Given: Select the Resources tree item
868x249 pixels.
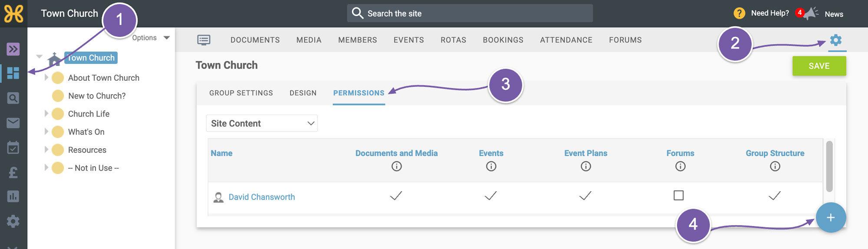Looking at the screenshot, I should coord(87,150).
